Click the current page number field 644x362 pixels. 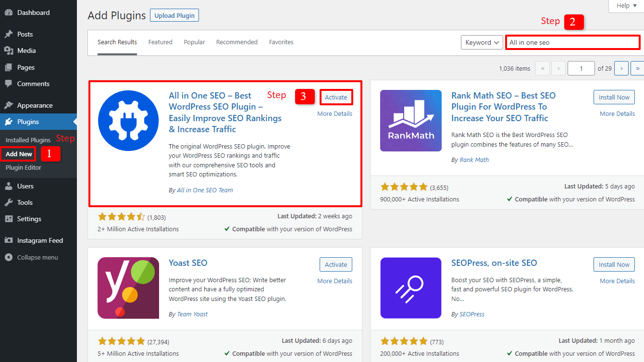tap(581, 68)
